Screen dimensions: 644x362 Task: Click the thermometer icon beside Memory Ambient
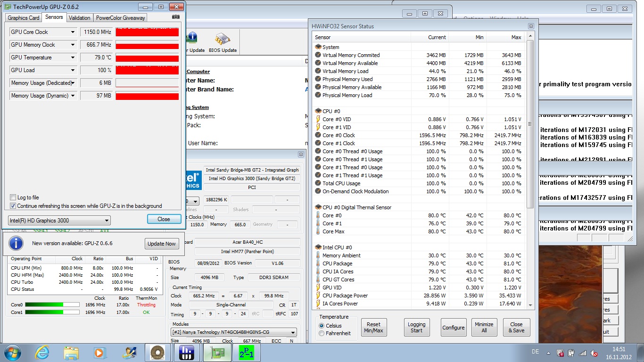(318, 255)
